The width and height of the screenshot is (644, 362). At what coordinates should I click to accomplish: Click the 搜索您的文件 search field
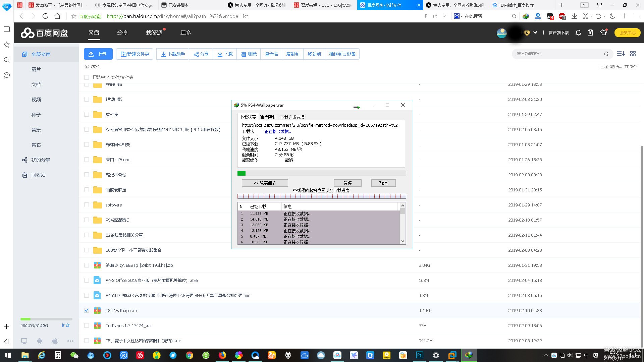tap(557, 54)
